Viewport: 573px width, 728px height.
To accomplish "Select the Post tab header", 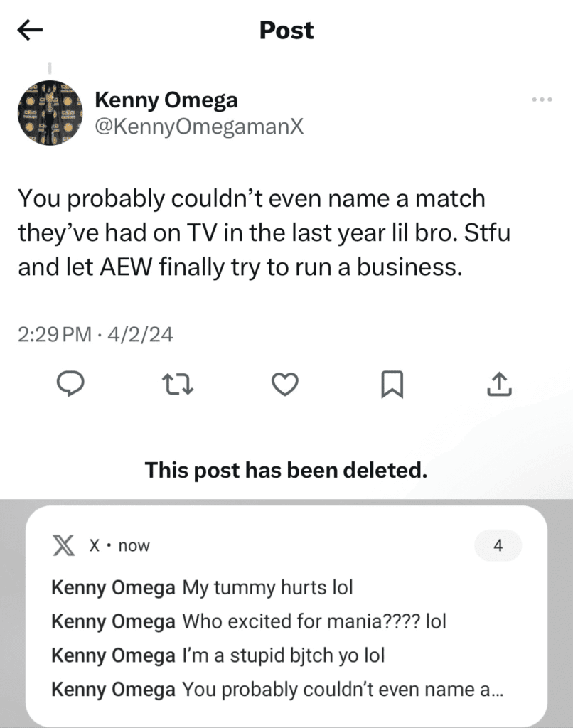I will (x=286, y=30).
